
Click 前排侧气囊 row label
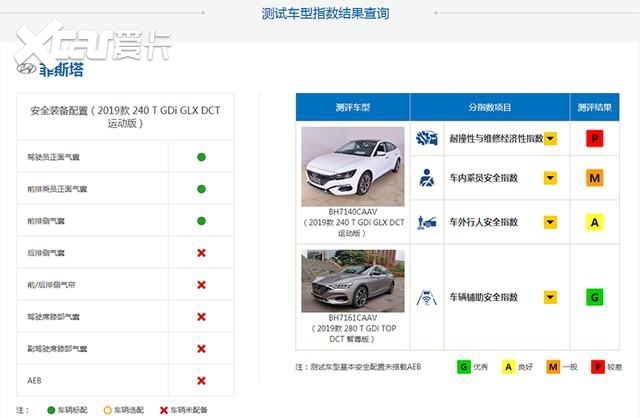[x=46, y=221]
